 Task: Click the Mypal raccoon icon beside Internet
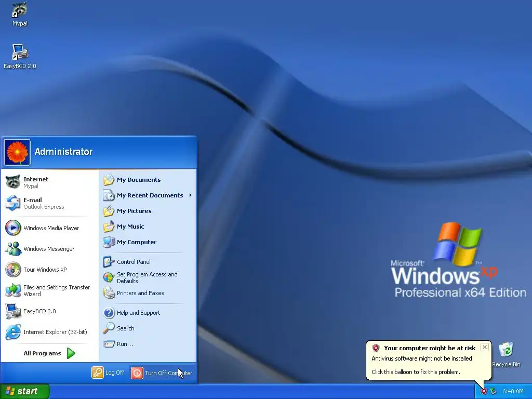coord(13,182)
